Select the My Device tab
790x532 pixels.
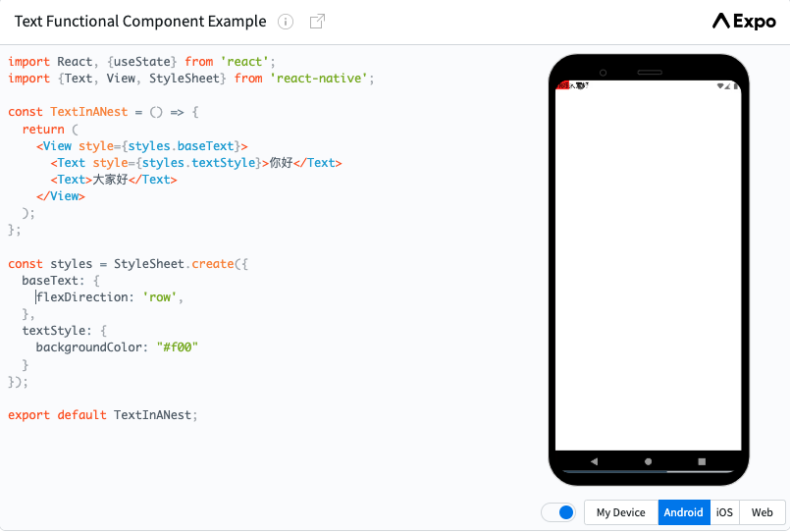tap(620, 512)
